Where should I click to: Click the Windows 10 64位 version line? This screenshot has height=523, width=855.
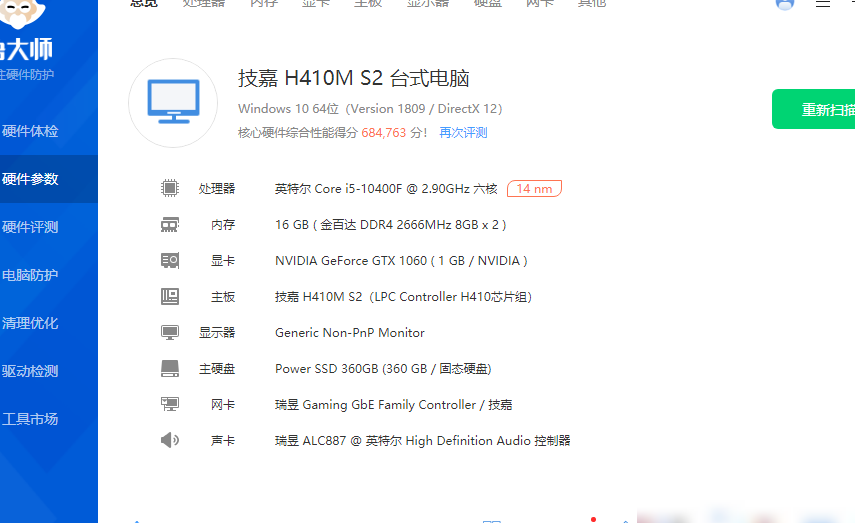coord(370,109)
